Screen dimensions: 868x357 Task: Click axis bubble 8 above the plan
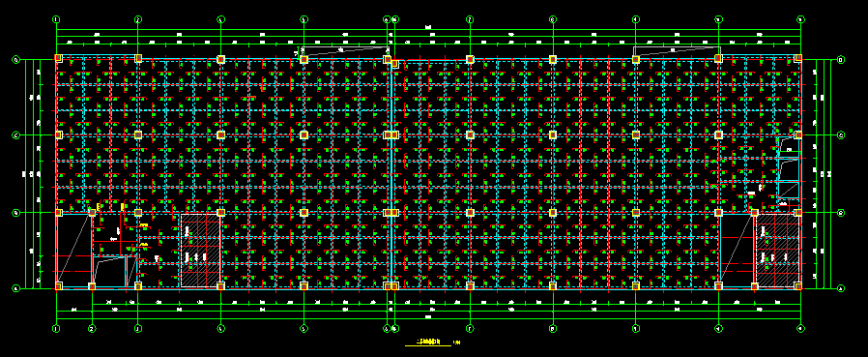[553, 19]
